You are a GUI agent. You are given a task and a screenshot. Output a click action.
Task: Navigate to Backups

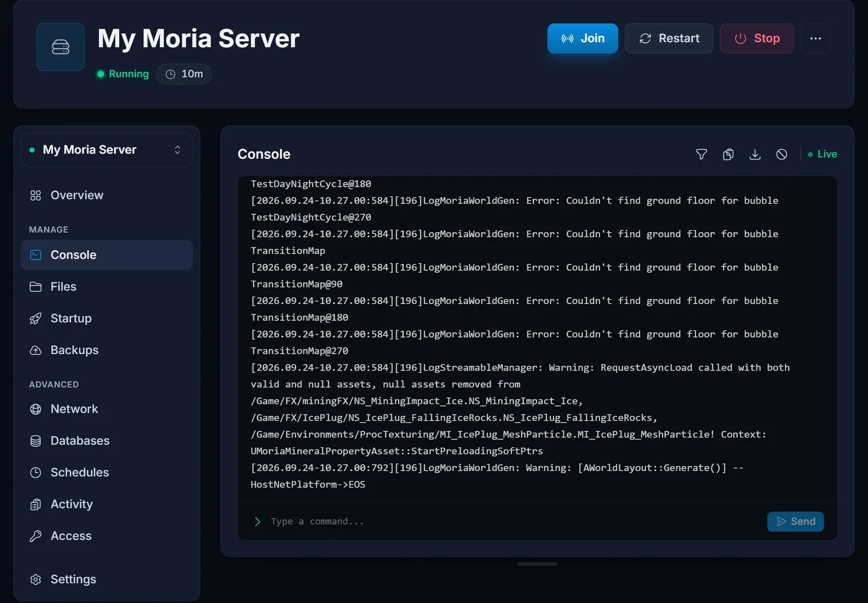click(107, 350)
